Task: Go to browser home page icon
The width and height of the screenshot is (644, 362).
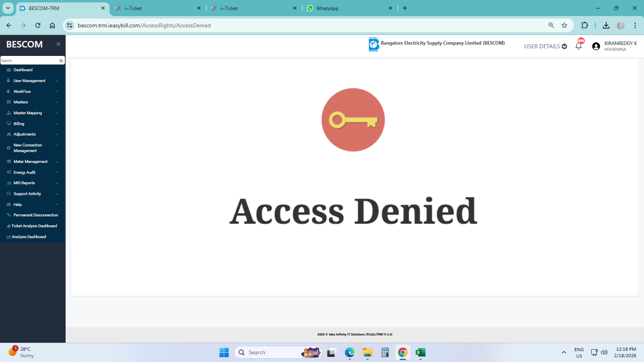Action: [x=52, y=25]
